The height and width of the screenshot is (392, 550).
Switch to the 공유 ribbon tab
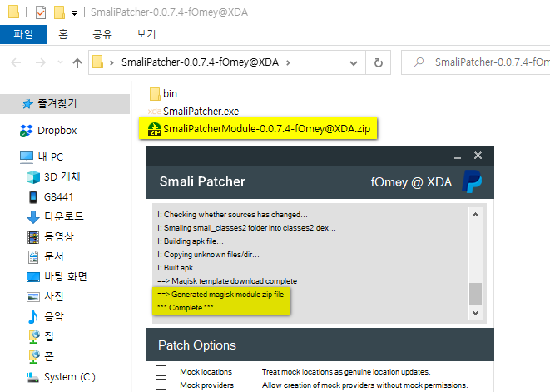point(102,34)
